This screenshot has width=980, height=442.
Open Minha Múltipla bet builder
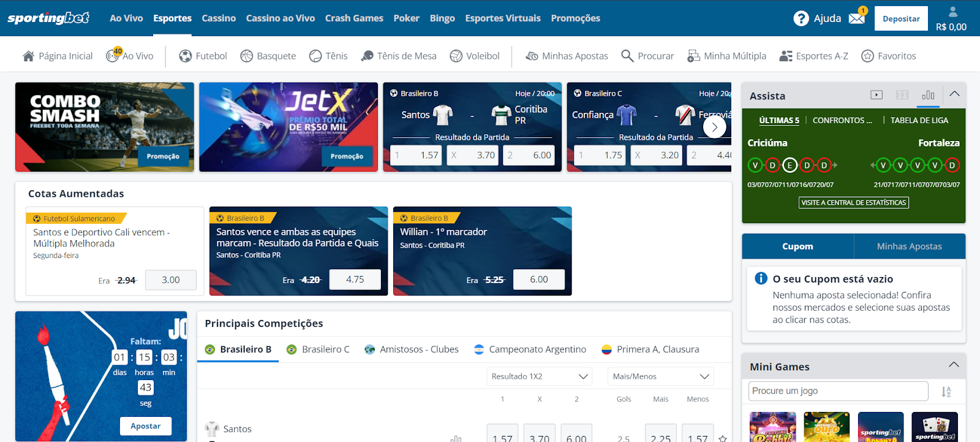point(726,56)
